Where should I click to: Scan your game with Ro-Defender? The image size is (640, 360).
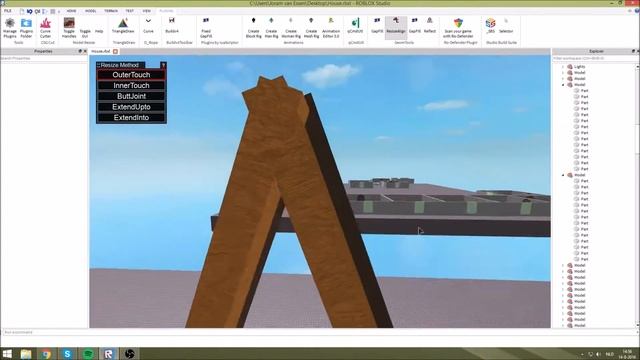tap(458, 28)
